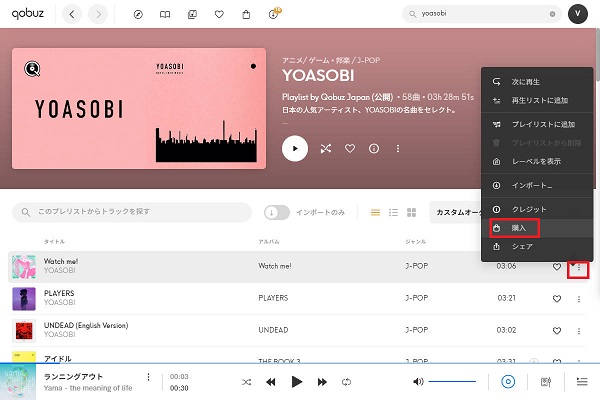This screenshot has width=600, height=400.
Task: Open more options for PLAYERS track
Action: point(579,299)
